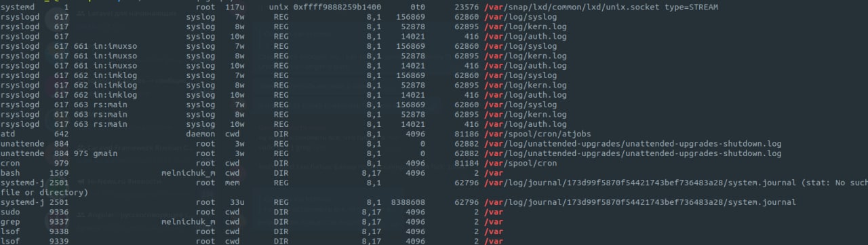Select the size value 8388608
Image resolution: width=868 pixels, height=245 pixels.
pyautogui.click(x=406, y=202)
